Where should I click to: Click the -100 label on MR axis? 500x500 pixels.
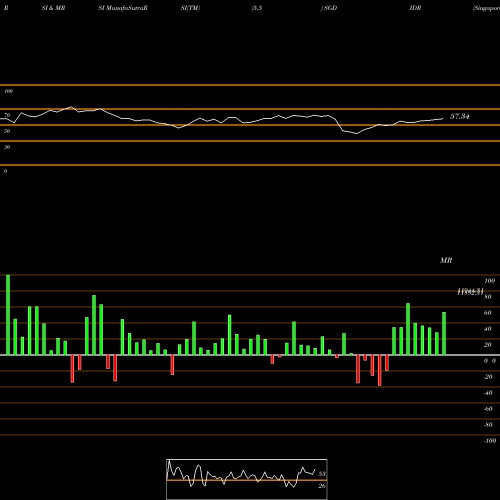pos(490,441)
